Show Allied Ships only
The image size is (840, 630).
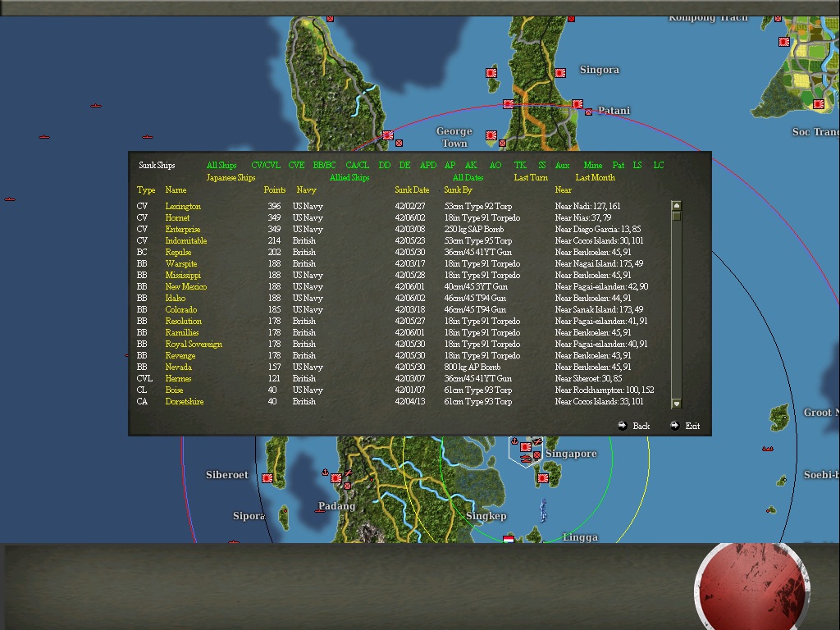(349, 177)
